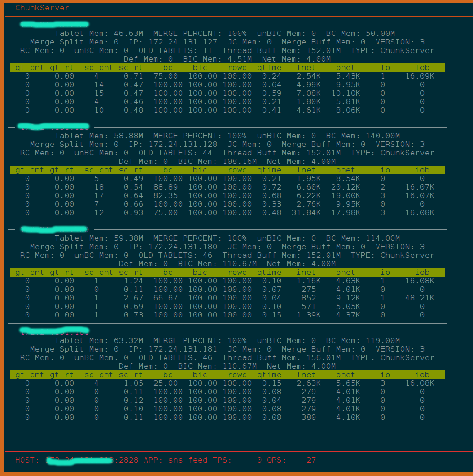Click the QPS value 27
Screen dimensions: 473x476
[311, 460]
